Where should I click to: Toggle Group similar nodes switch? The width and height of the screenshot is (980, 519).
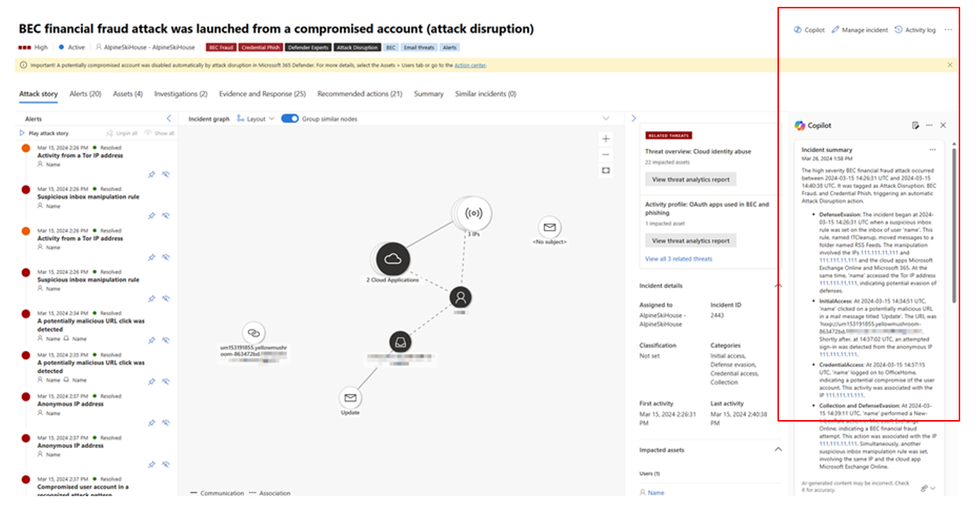coord(289,119)
